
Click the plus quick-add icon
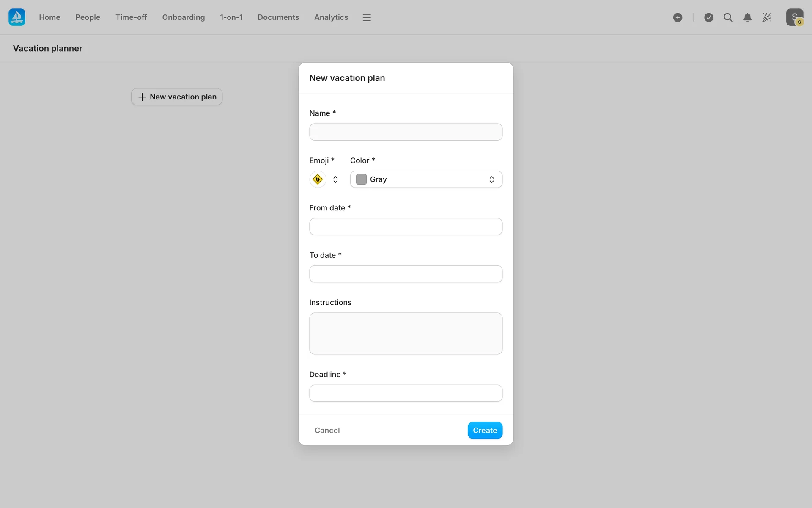point(678,17)
